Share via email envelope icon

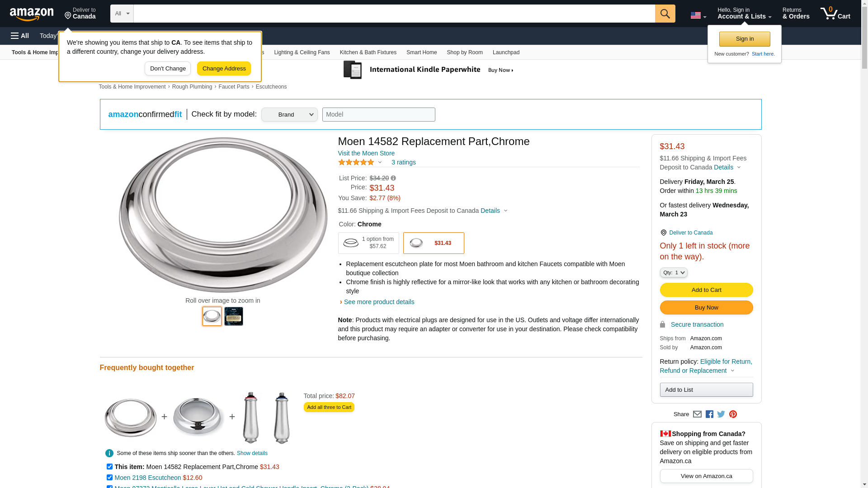tap(697, 414)
